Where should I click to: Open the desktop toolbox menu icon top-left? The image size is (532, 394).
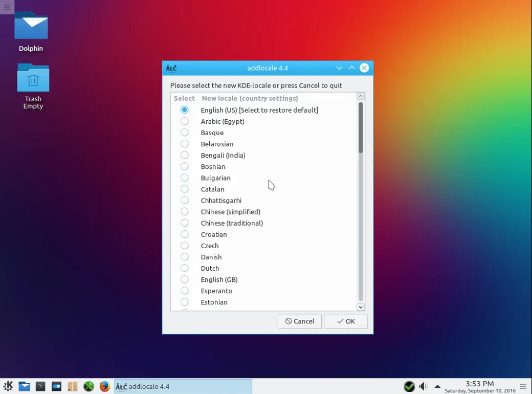tap(7, 7)
